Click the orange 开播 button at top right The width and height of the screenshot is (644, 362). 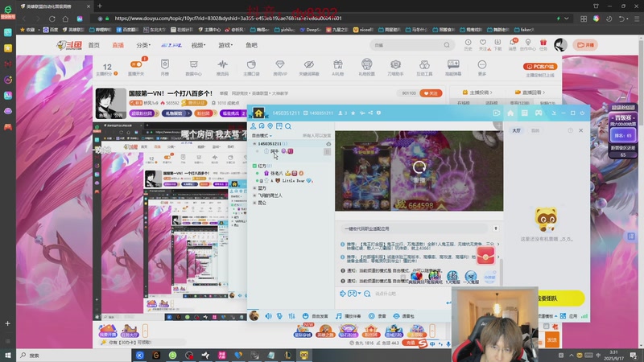point(585,45)
